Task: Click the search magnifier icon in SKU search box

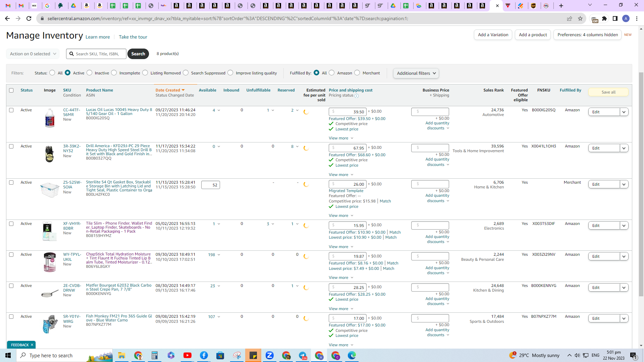Action: [71, 54]
